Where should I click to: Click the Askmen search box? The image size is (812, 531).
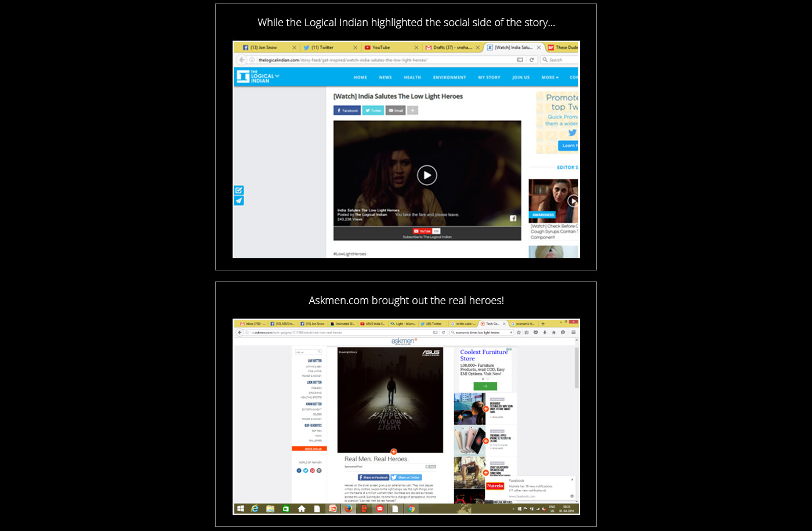308,352
